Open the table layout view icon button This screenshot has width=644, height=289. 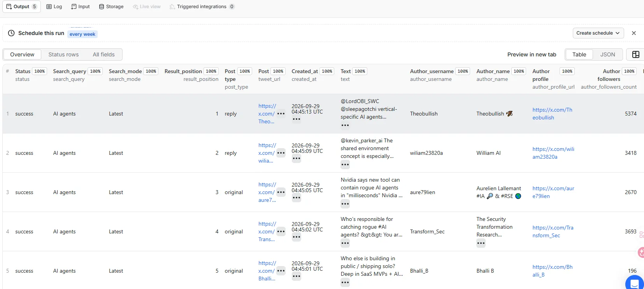click(x=635, y=54)
